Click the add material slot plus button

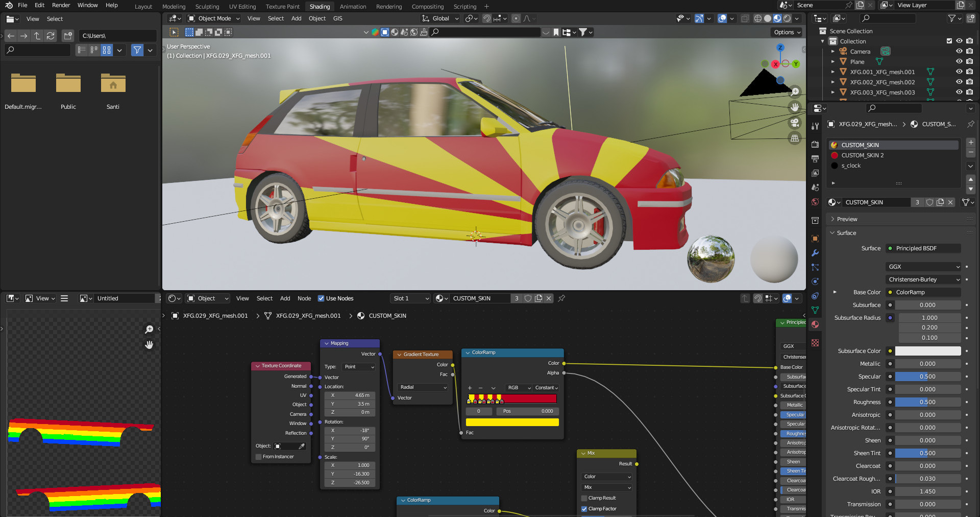[x=971, y=143]
